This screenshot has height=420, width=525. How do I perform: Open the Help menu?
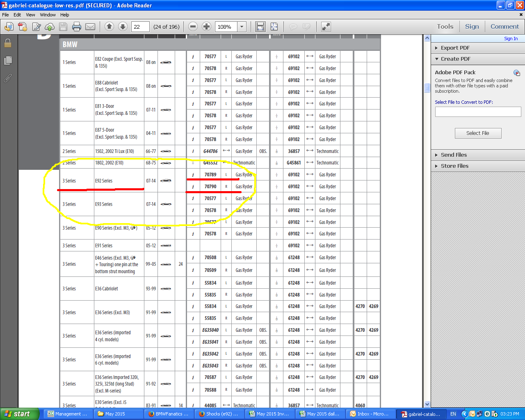(65, 15)
